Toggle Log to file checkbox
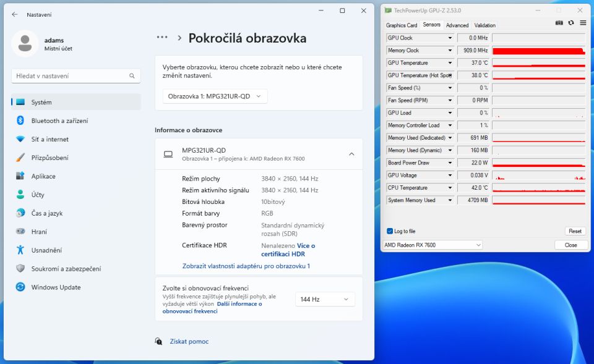Viewport: 594px width, 364px height. click(390, 231)
